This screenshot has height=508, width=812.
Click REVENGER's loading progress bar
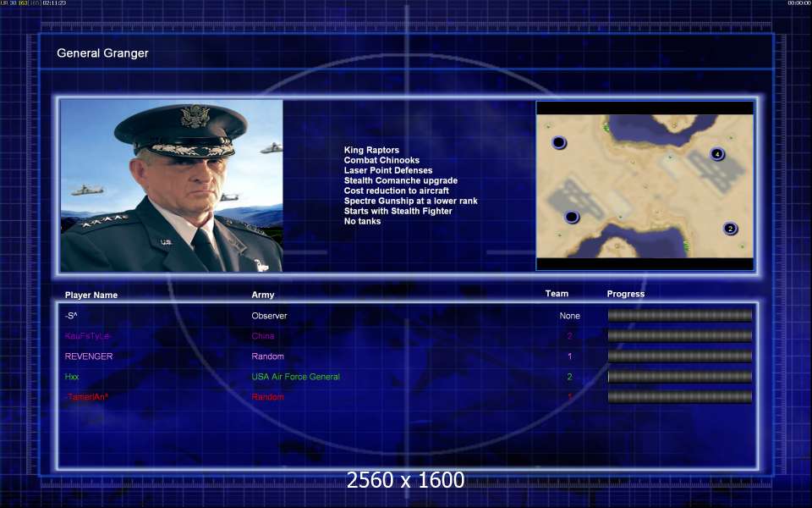(679, 356)
